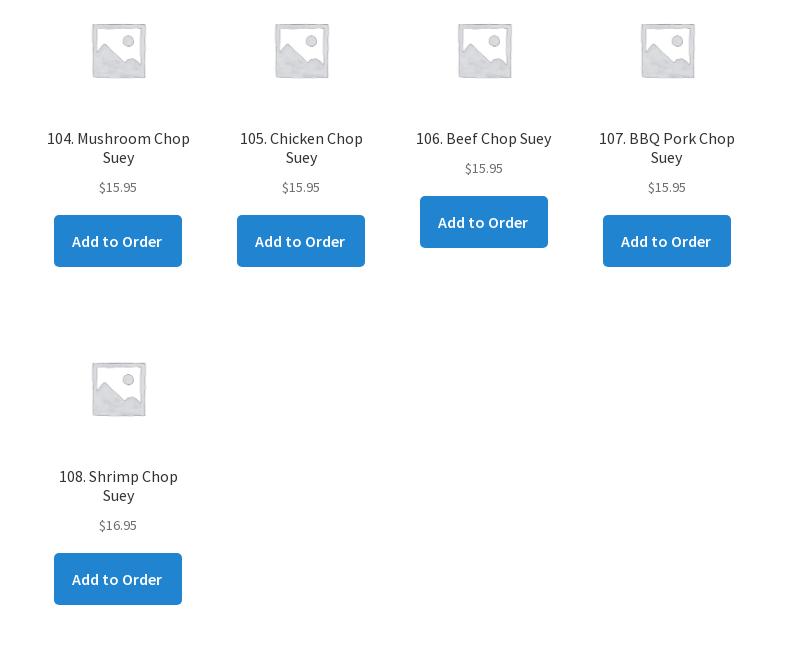The height and width of the screenshot is (667, 785).
Task: Open the 107. BBQ Pork Chop Suey title link
Action: (667, 147)
